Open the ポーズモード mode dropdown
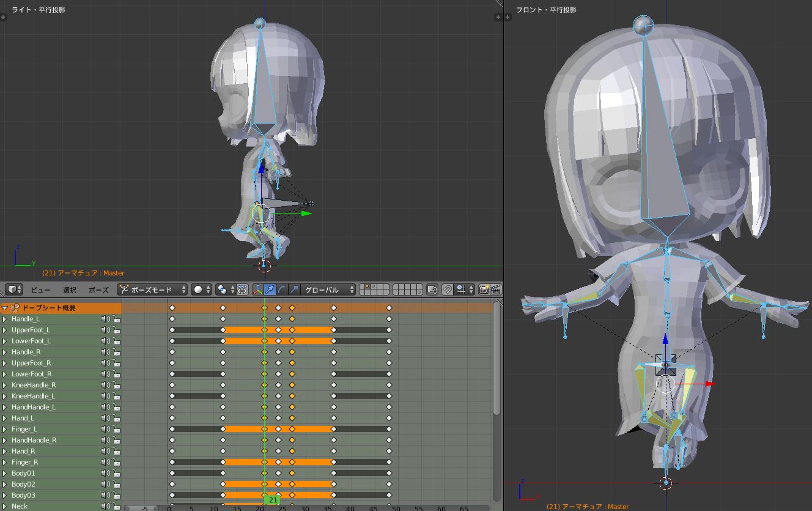Screen dimensions: 812x511 point(152,289)
